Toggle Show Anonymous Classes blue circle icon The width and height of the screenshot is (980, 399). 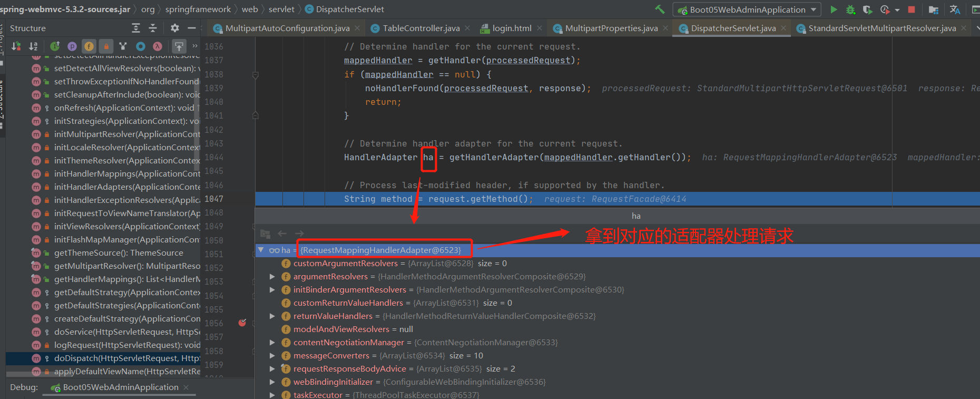pos(140,46)
